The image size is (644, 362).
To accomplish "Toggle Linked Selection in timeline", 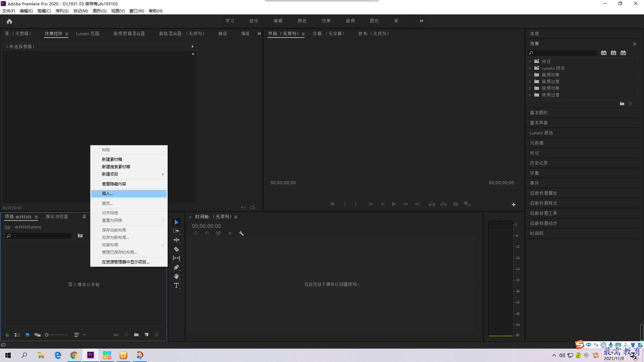I will (218, 233).
